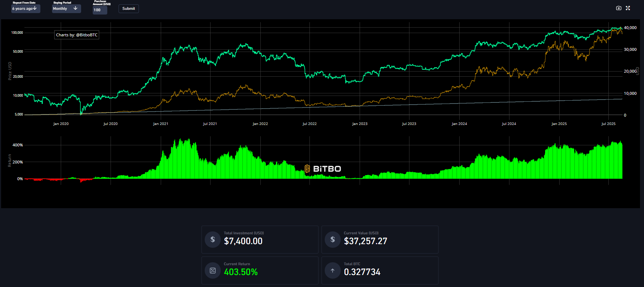The width and height of the screenshot is (644, 287).
Task: Click the 400% return axis label
Action: pos(17,145)
